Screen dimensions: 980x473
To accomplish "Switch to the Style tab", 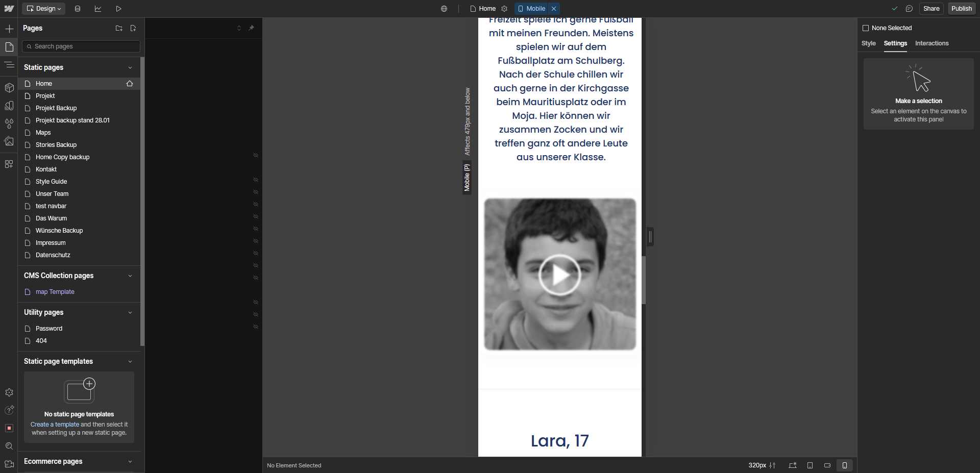I will 868,43.
